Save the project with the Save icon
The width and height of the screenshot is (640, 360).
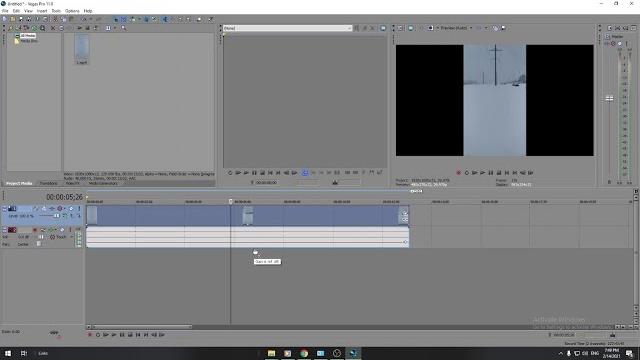(21, 19)
